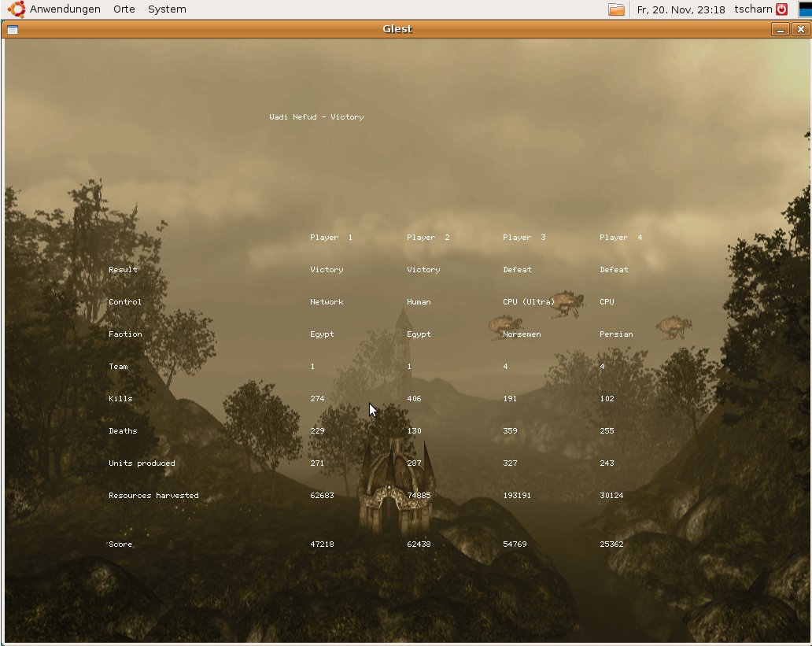This screenshot has width=812, height=646.
Task: Click the 'Network' control value
Action: tap(327, 302)
